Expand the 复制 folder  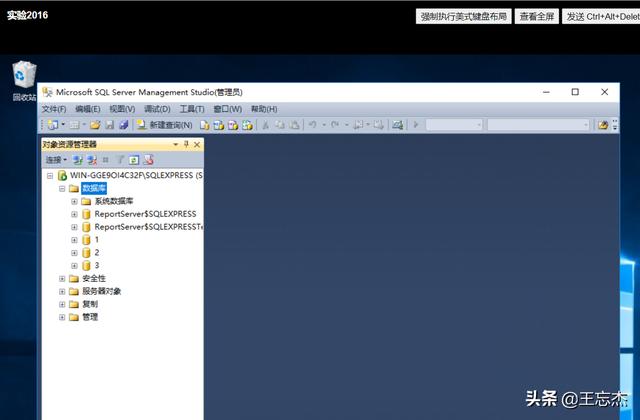62,304
